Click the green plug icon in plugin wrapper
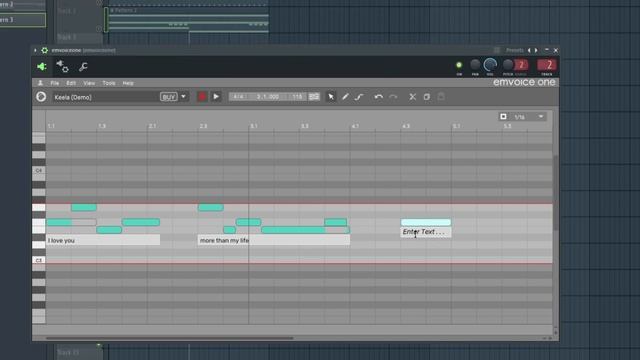Screen dimensions: 640x360 tap(42, 67)
